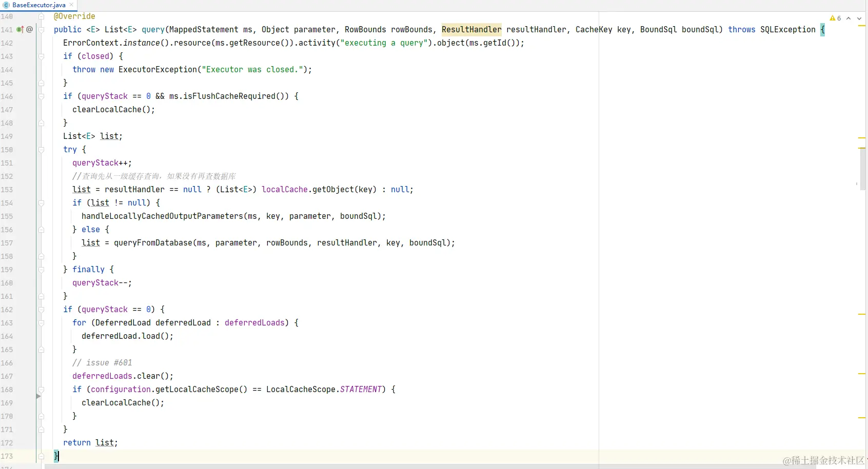Click localCache on line 153

point(285,190)
